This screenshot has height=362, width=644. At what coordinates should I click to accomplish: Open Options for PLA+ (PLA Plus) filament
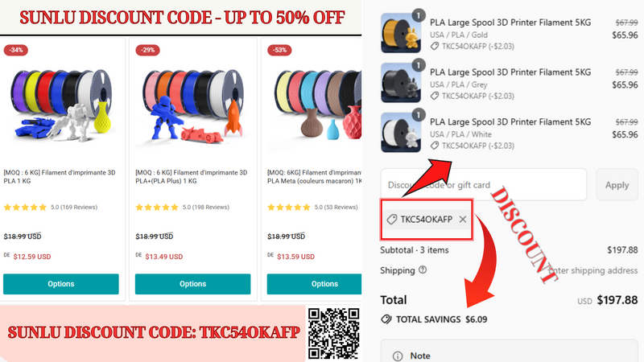tap(192, 284)
